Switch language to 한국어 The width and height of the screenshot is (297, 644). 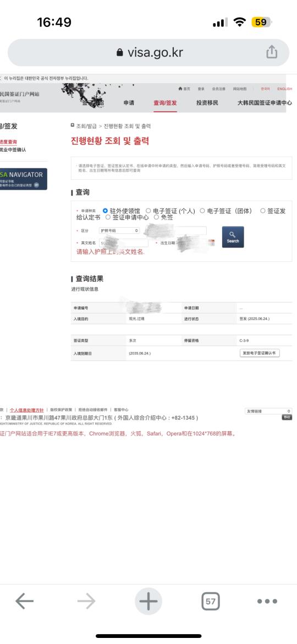click(x=265, y=89)
